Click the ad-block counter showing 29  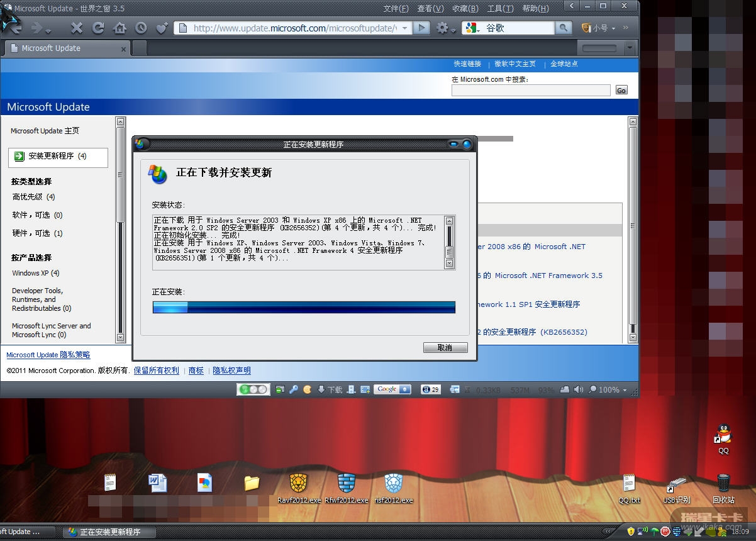431,389
